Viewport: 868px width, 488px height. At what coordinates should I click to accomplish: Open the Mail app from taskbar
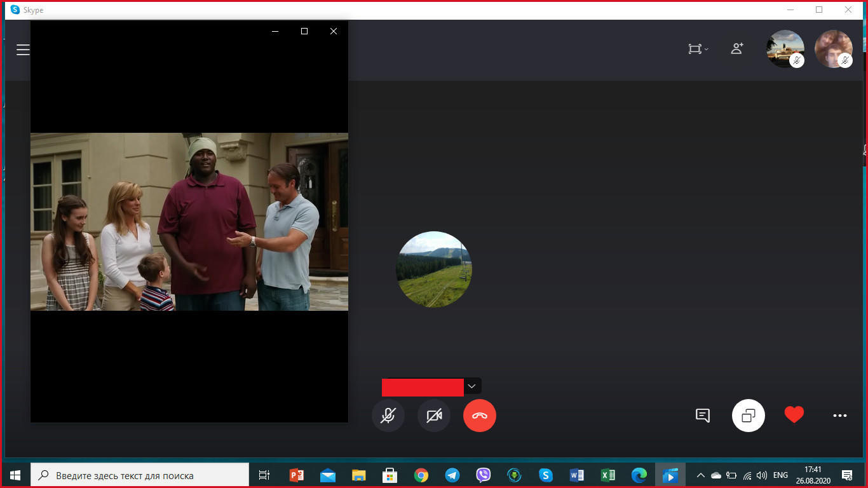click(x=327, y=475)
